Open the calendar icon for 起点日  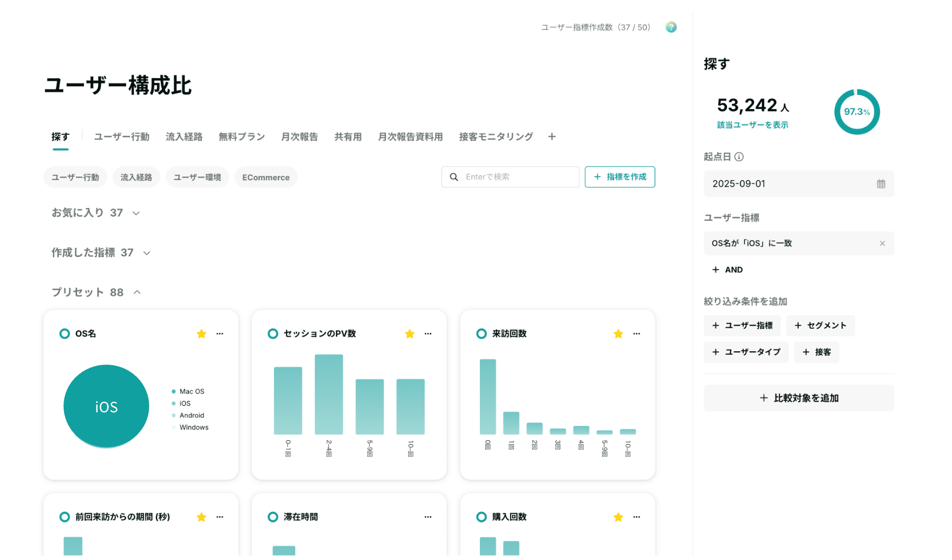881,184
